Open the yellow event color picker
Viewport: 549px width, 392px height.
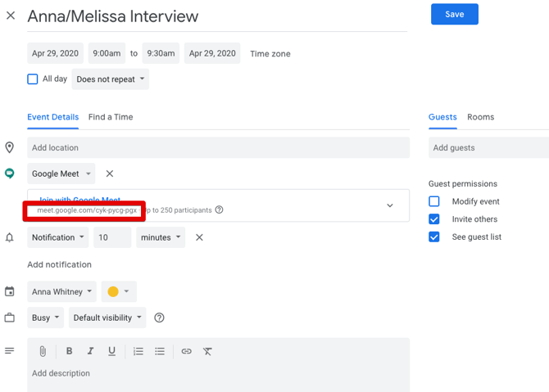[118, 291]
